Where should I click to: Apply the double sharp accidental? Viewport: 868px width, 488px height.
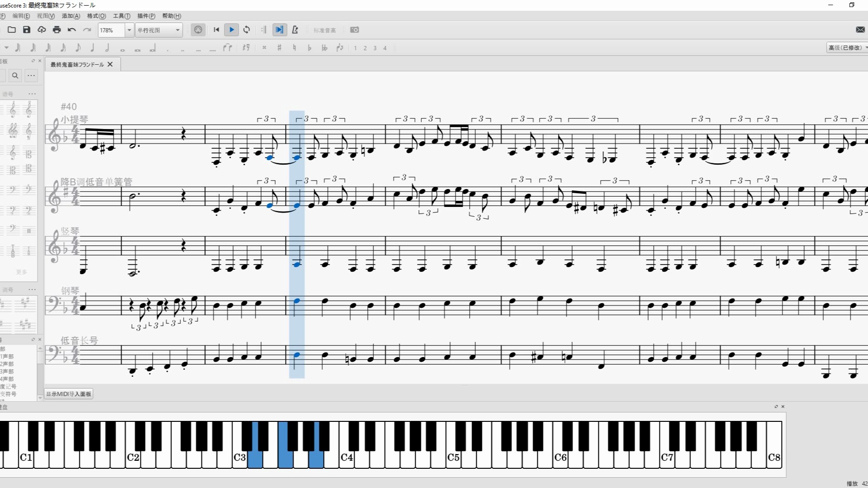coord(264,47)
